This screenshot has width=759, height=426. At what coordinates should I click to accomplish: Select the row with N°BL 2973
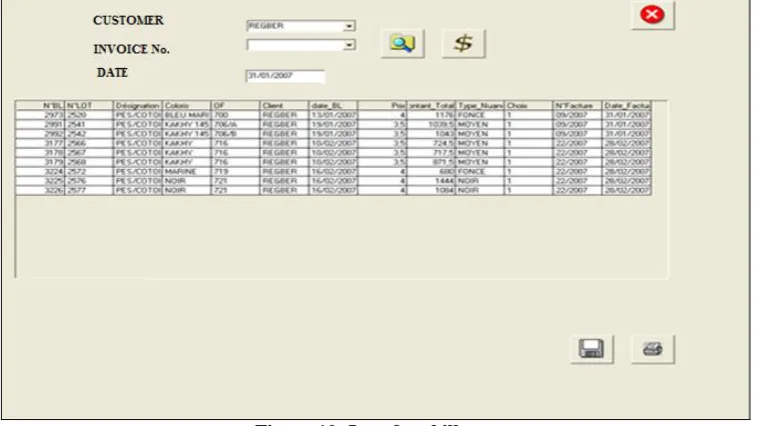pyautogui.click(x=334, y=115)
